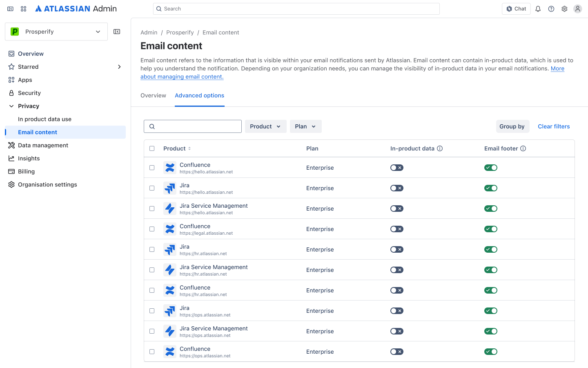Click the Clear filters link

pos(554,126)
